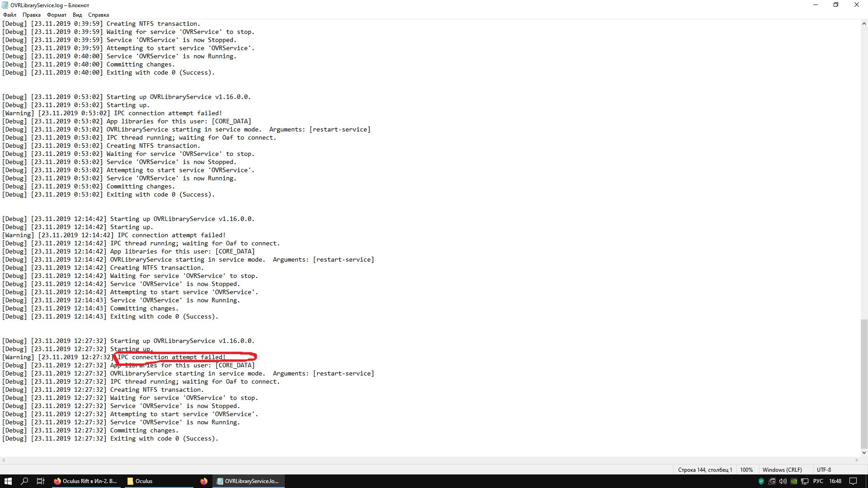Open the Справка menu
868x488 pixels.
(x=99, y=15)
